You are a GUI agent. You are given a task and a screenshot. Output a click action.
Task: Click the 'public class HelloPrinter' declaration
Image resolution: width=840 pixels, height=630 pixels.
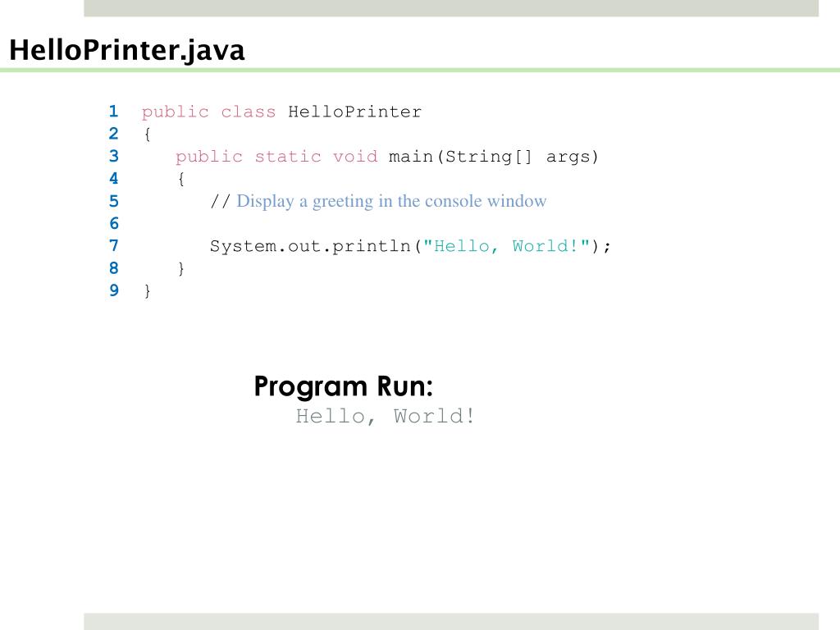click(x=282, y=112)
